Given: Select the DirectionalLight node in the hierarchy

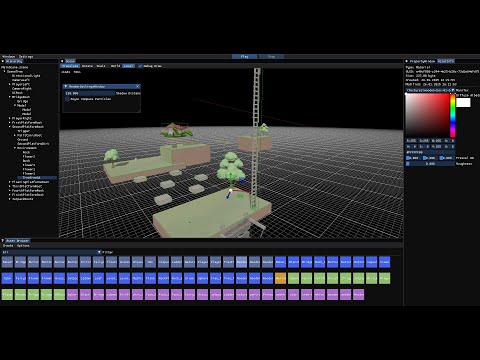Looking at the screenshot, I should tap(26, 76).
